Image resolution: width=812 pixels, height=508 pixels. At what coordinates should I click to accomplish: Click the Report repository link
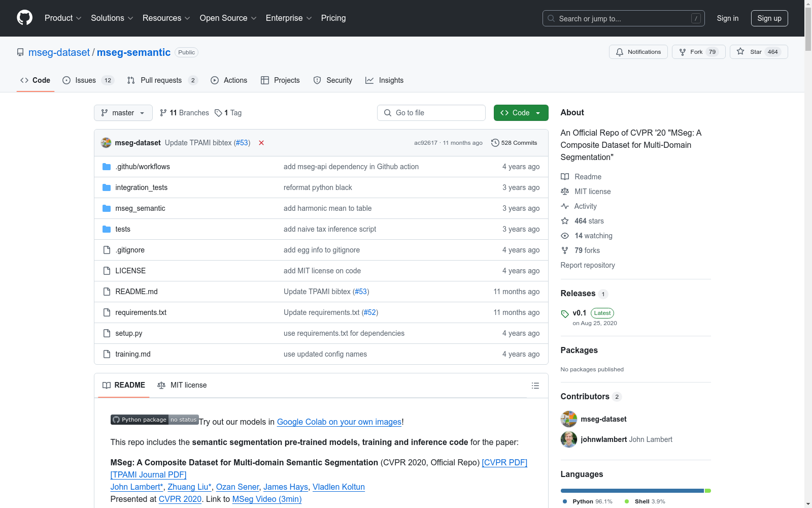pyautogui.click(x=588, y=265)
